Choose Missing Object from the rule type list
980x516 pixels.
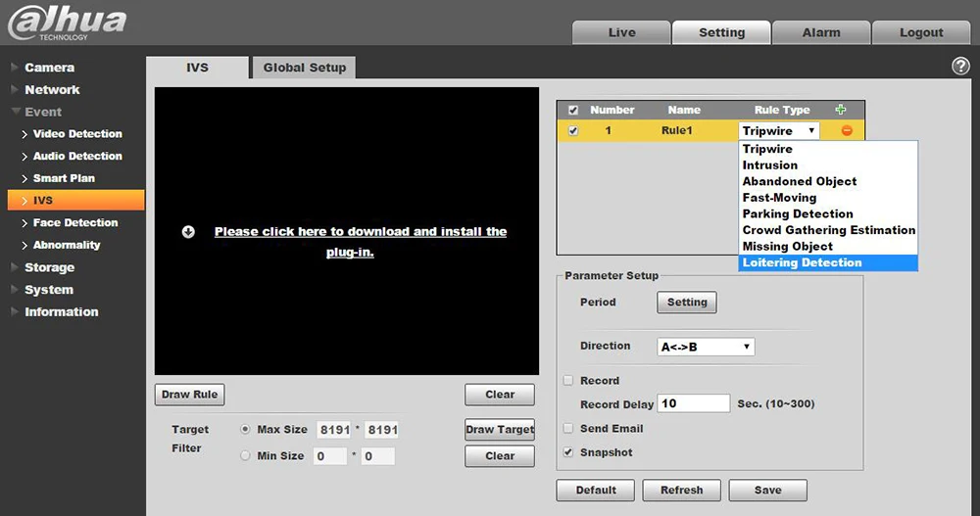pos(828,246)
